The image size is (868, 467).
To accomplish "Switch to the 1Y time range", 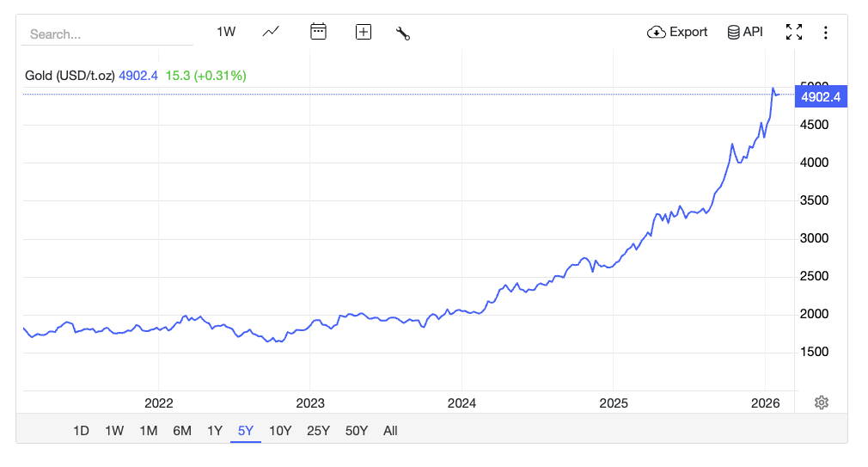I will pyautogui.click(x=215, y=431).
